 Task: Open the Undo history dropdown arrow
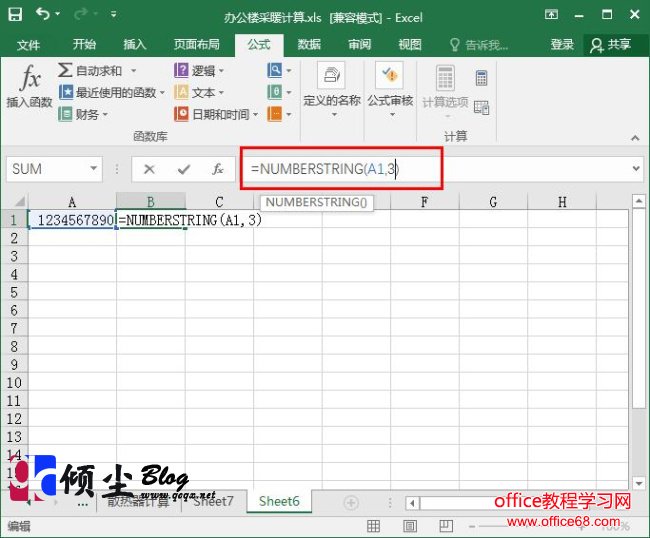pyautogui.click(x=58, y=15)
